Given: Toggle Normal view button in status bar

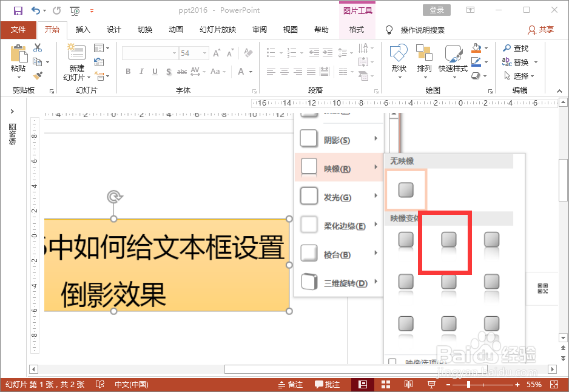Looking at the screenshot, I should 363,384.
